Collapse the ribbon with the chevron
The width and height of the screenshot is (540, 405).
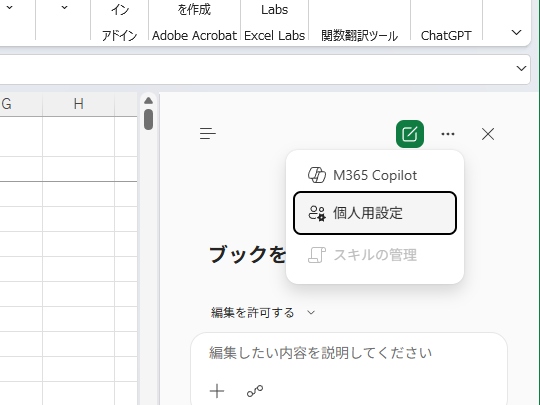click(x=516, y=33)
